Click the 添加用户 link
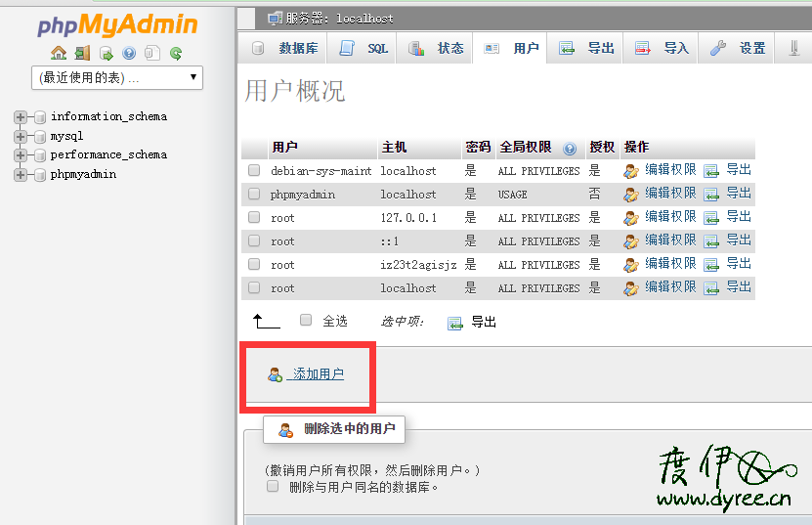This screenshot has width=812, height=525. [x=319, y=374]
